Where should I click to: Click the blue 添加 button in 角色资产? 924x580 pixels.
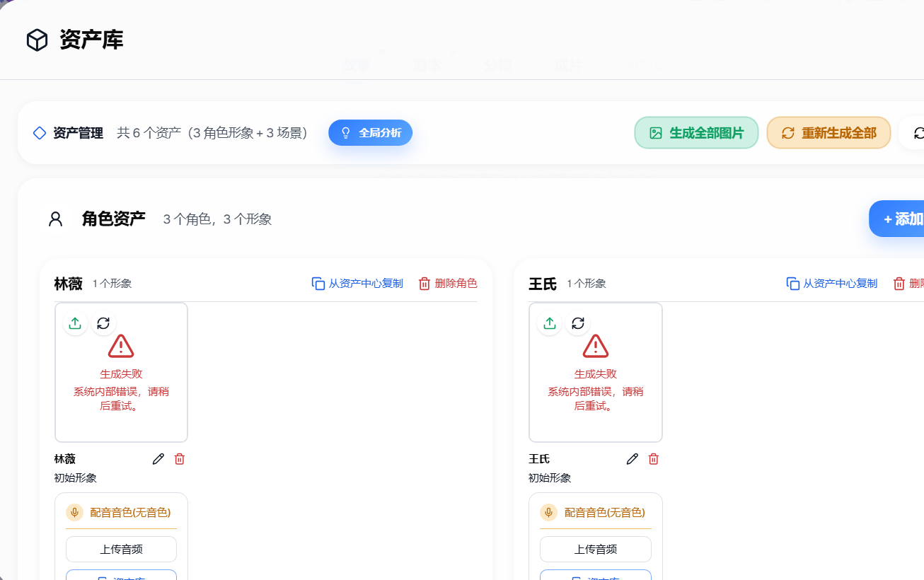[x=897, y=219]
